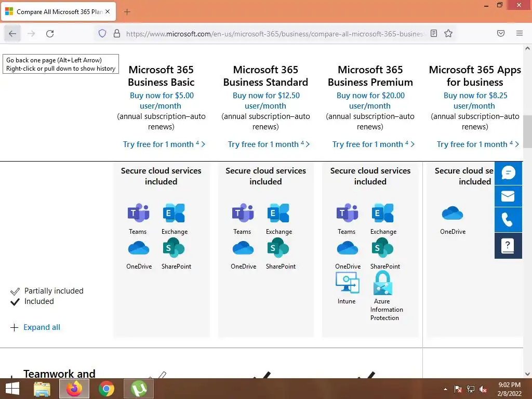
Task: Click the OneDrive icon under Apps for business
Action: [x=453, y=213]
